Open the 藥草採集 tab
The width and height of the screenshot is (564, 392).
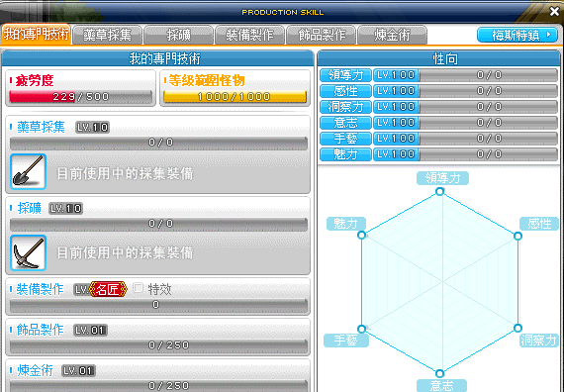click(107, 36)
